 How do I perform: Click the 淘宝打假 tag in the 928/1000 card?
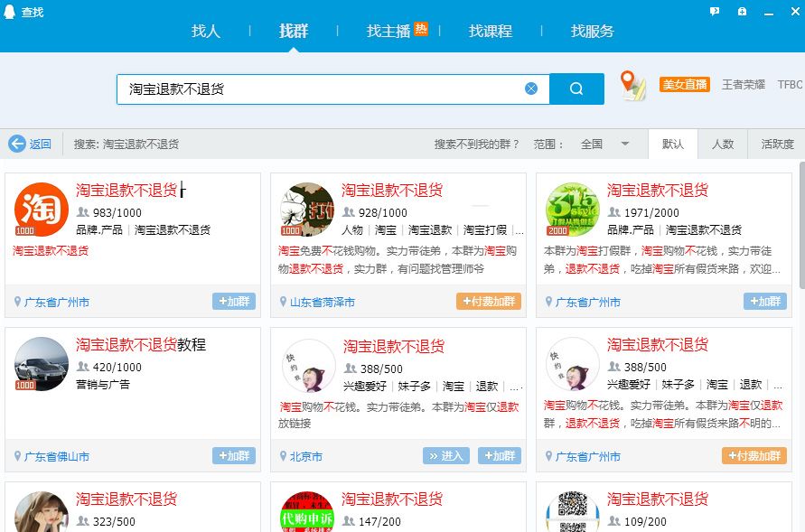click(484, 229)
